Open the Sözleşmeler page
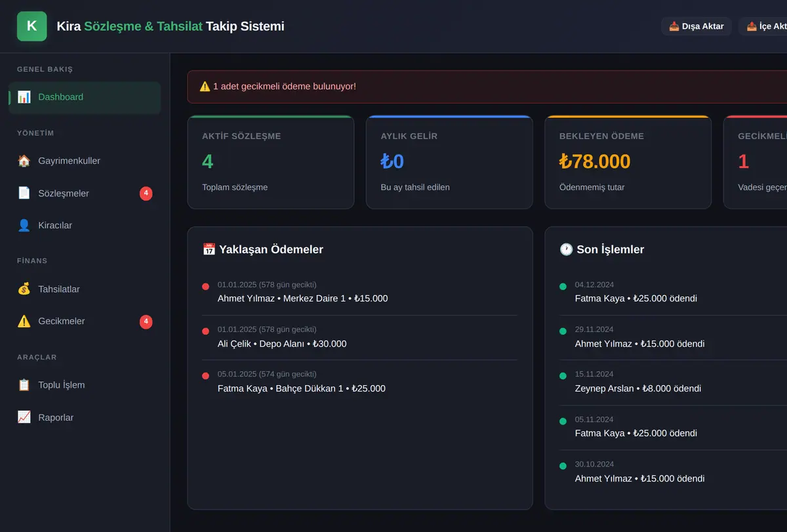 coord(85,193)
